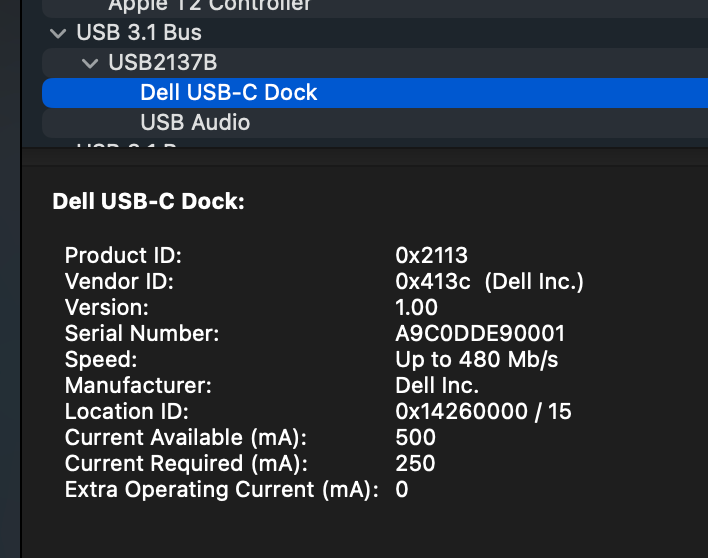Click the "Serial Number:" field label
This screenshot has height=558, width=708.
tap(142, 334)
